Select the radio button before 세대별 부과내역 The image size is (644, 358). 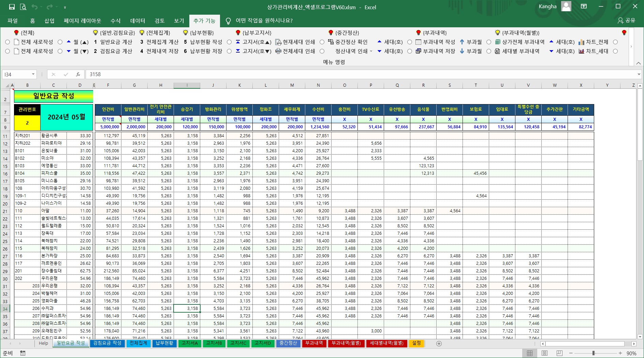click(x=489, y=51)
